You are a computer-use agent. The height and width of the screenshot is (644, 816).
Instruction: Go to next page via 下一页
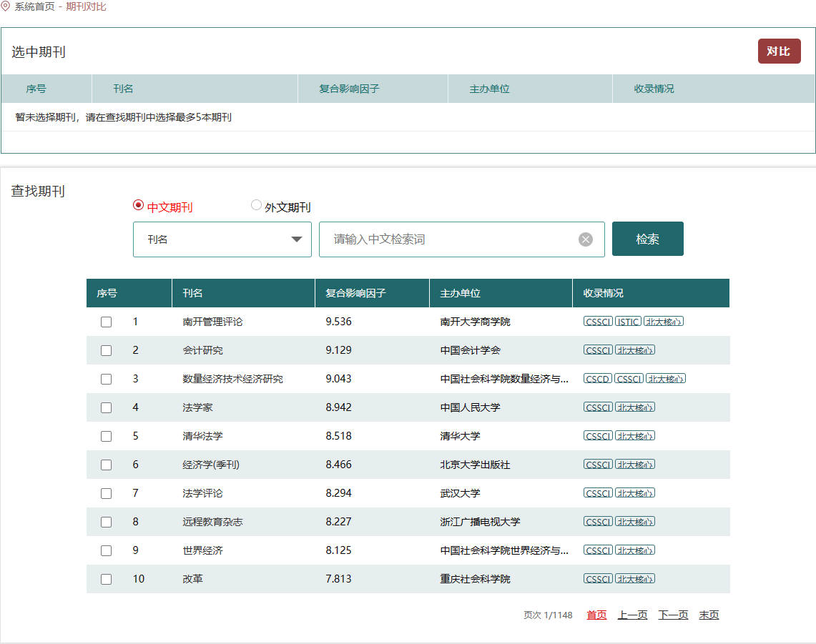click(673, 615)
